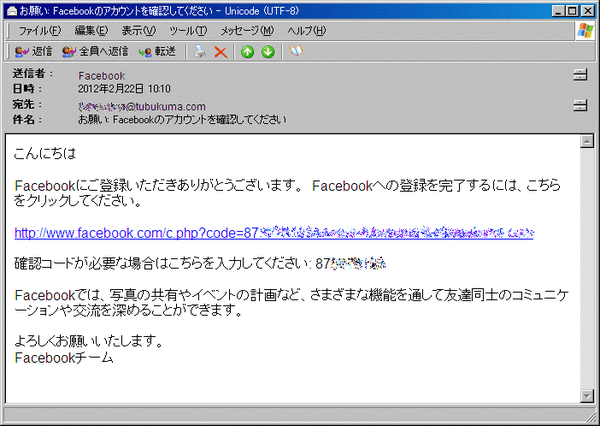600x426 pixels.
Task: Go to previous message with up arrow
Action: [x=248, y=52]
